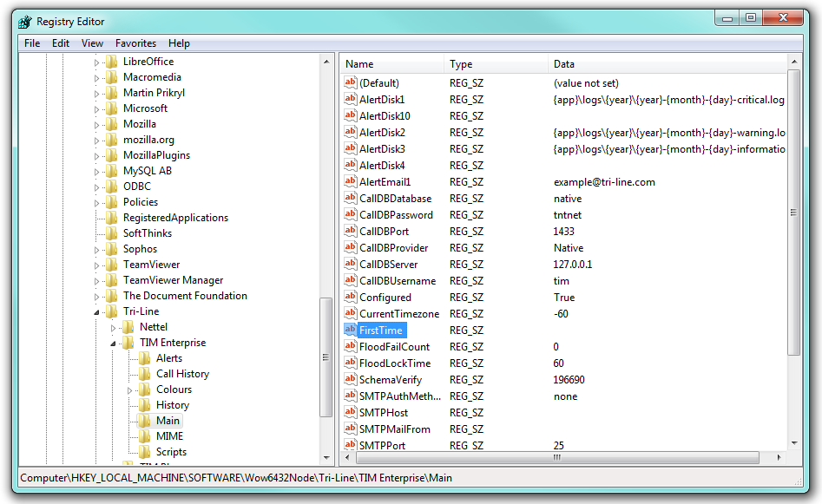Click the folder icon for Call History
822x504 pixels.
click(x=144, y=374)
